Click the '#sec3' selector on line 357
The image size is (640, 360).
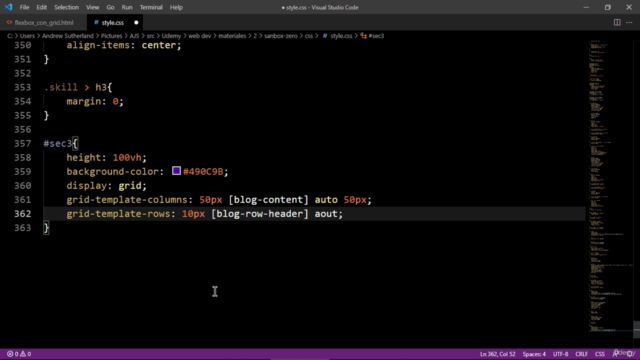[58, 144]
